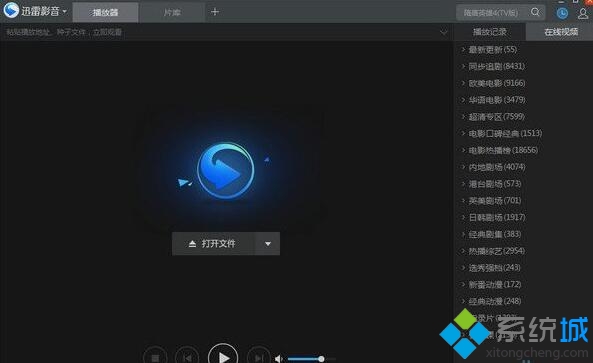Select the 在线视频 tab
593x363 pixels.
pyautogui.click(x=561, y=32)
